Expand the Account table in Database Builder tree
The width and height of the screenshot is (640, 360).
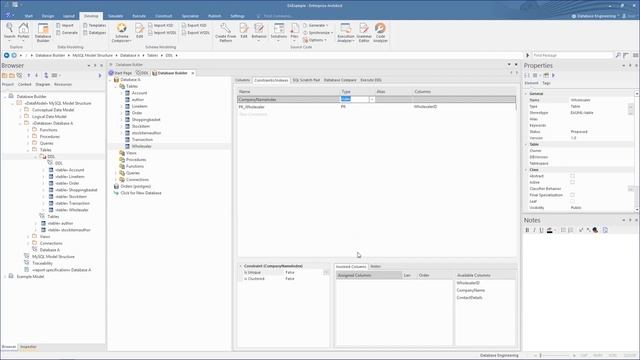tap(121, 93)
